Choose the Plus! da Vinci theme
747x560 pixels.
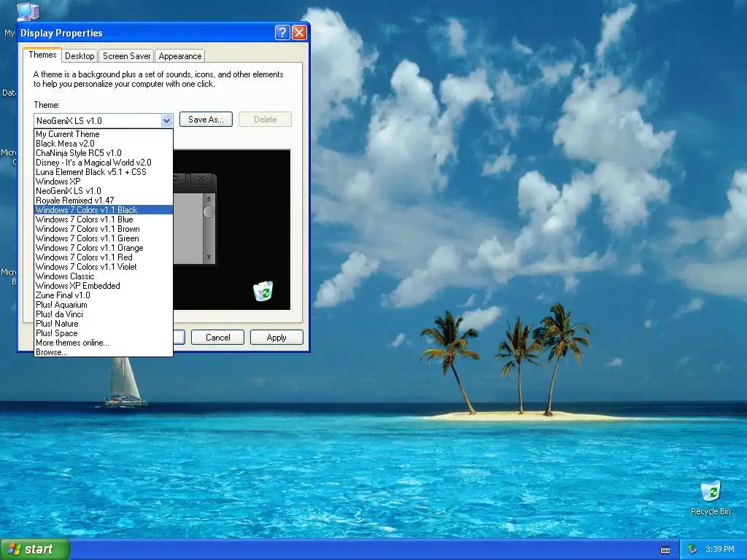pos(104,314)
